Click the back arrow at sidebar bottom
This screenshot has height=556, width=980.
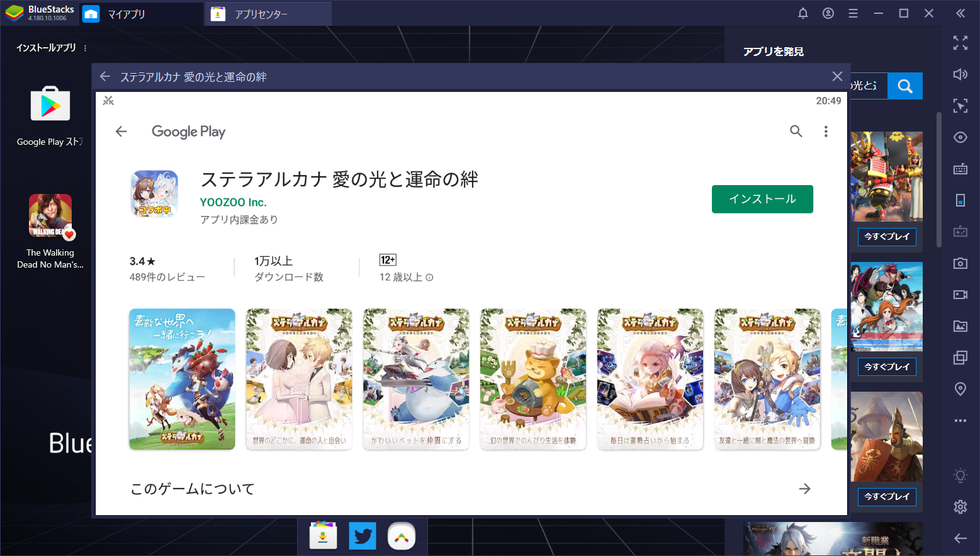click(960, 538)
